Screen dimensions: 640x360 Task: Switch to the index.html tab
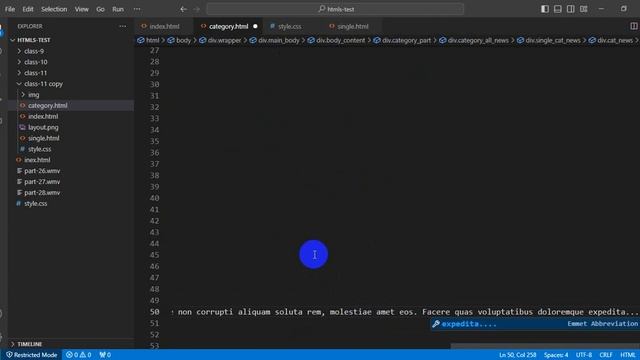click(164, 26)
